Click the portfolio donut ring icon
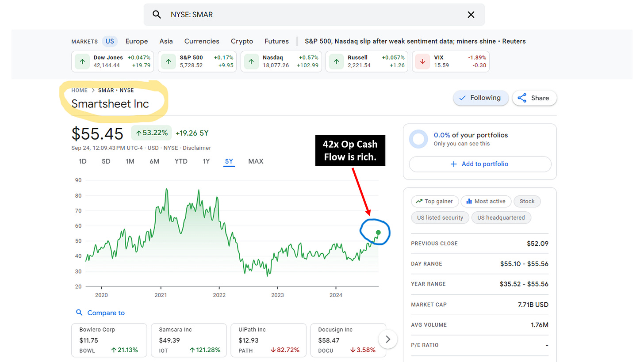The height and width of the screenshot is (362, 644). pyautogui.click(x=418, y=139)
